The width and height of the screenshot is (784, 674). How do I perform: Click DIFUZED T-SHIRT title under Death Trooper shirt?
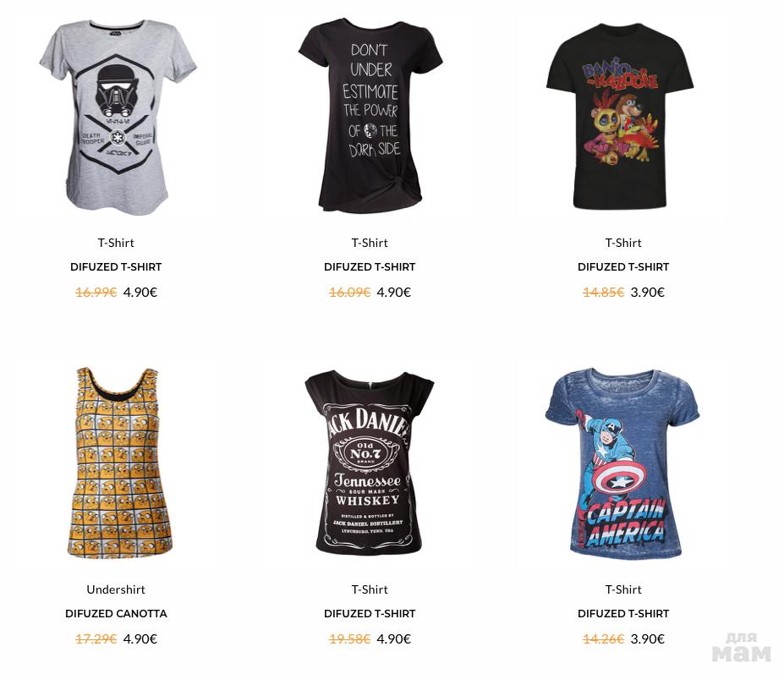tap(116, 267)
